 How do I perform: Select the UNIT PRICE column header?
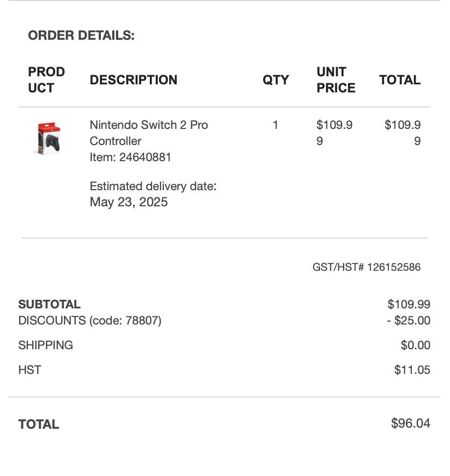click(x=336, y=80)
